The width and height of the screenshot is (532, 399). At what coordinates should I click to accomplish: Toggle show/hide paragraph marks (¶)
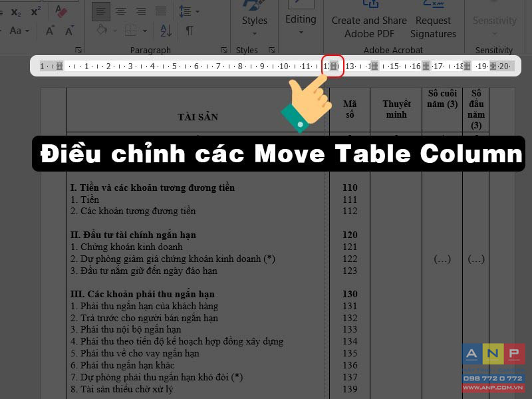coord(190,31)
